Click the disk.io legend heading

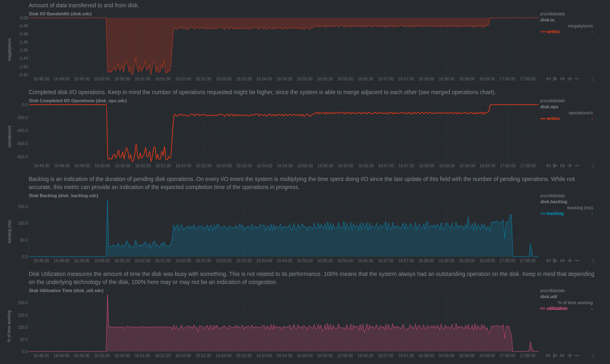tap(547, 20)
